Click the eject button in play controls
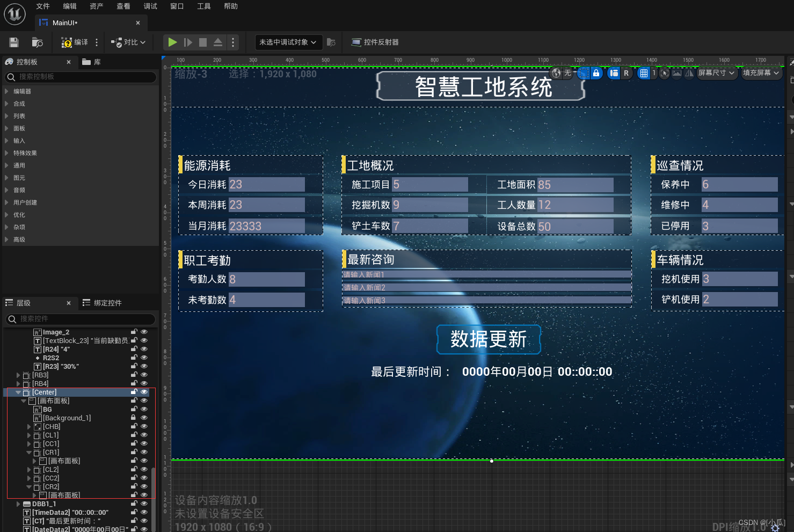Viewport: 794px width, 532px height. (218, 42)
